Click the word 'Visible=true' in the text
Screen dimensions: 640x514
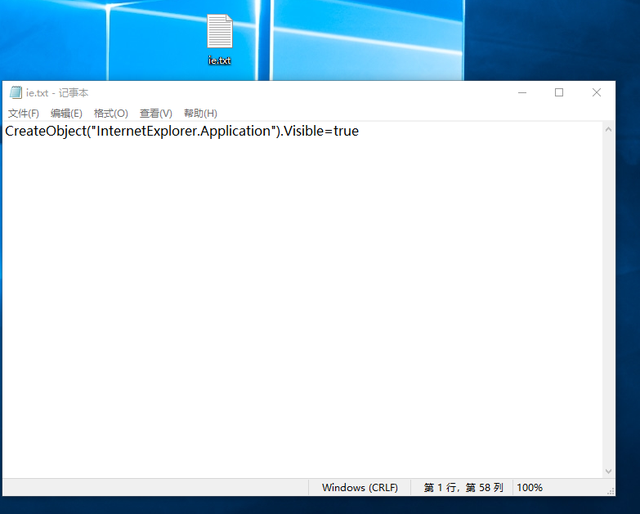[321, 131]
